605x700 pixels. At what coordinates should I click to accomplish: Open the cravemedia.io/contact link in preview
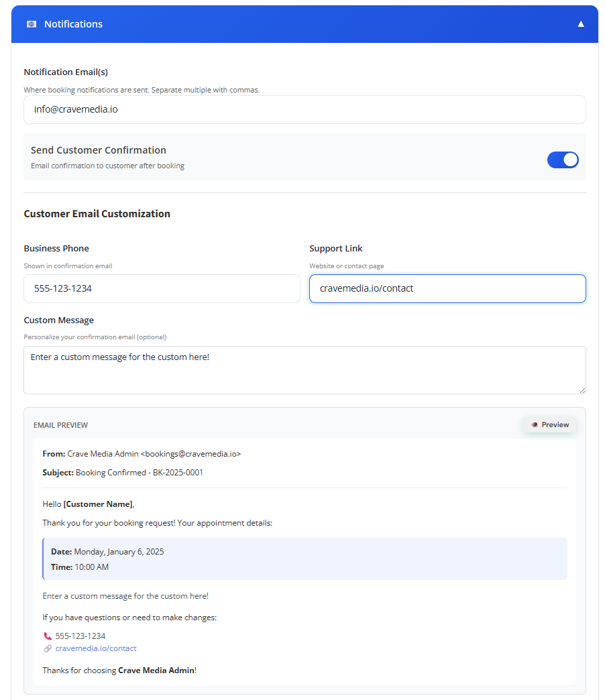click(x=96, y=648)
